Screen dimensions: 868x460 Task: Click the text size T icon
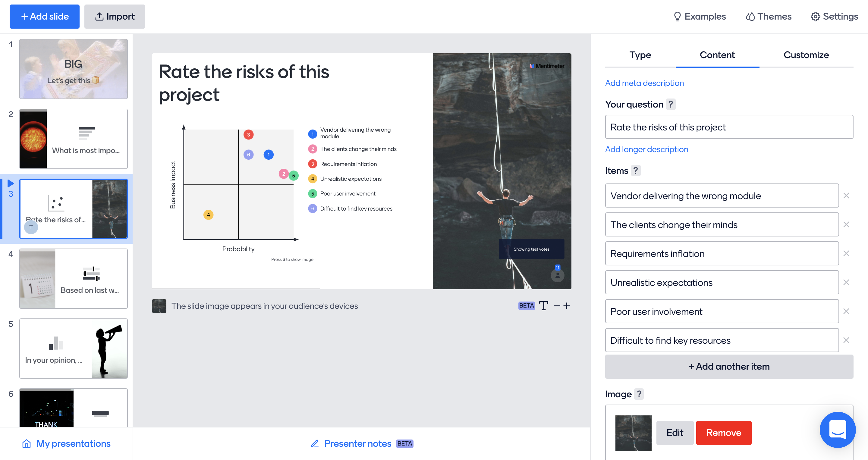click(x=543, y=306)
